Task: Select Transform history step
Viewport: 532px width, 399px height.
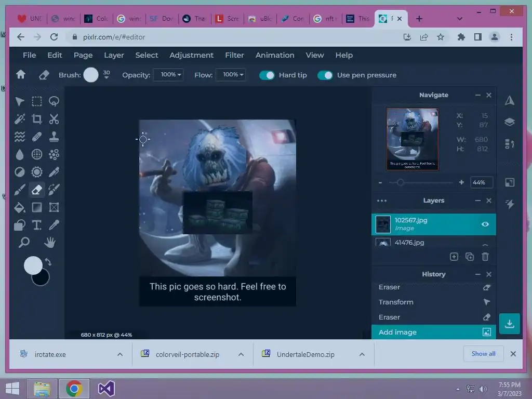Action: tap(434, 302)
